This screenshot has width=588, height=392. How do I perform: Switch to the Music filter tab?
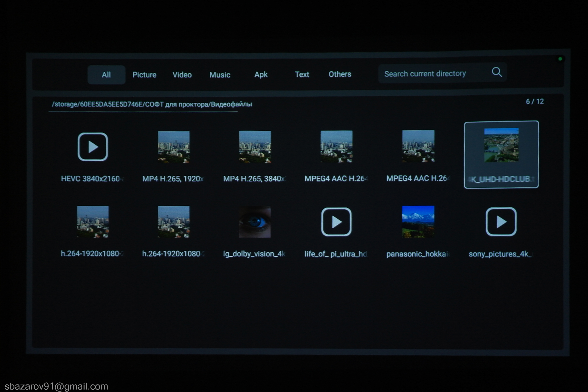click(x=220, y=75)
